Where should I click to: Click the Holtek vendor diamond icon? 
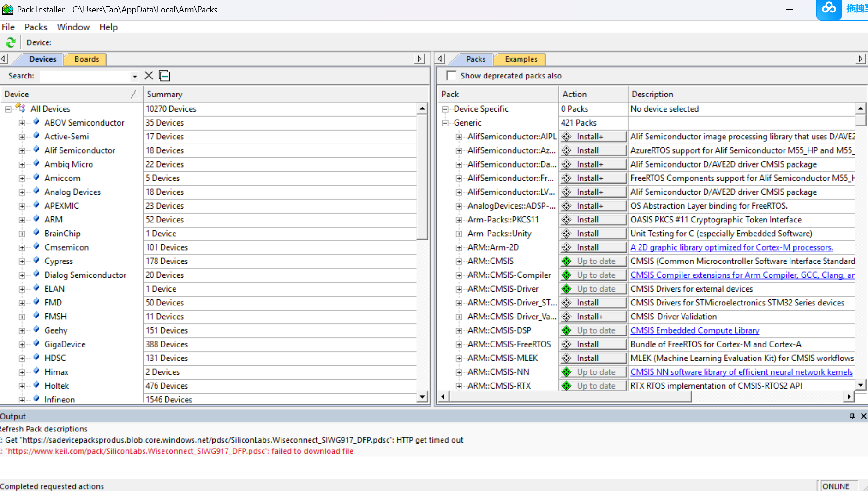coord(36,385)
